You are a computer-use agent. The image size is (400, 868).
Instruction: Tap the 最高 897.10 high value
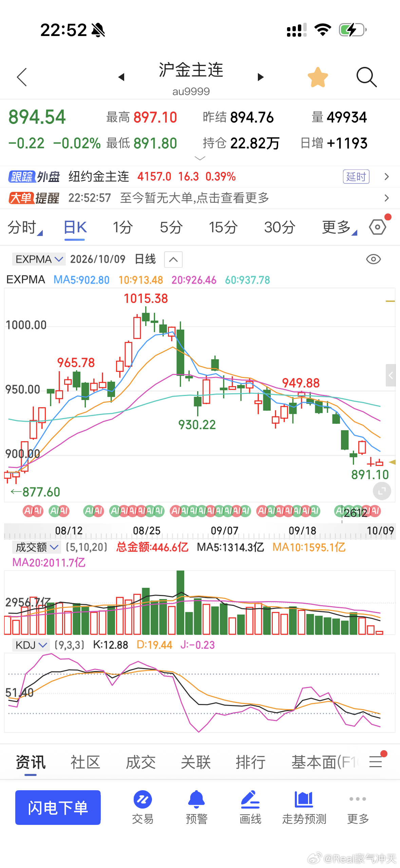pos(141,117)
